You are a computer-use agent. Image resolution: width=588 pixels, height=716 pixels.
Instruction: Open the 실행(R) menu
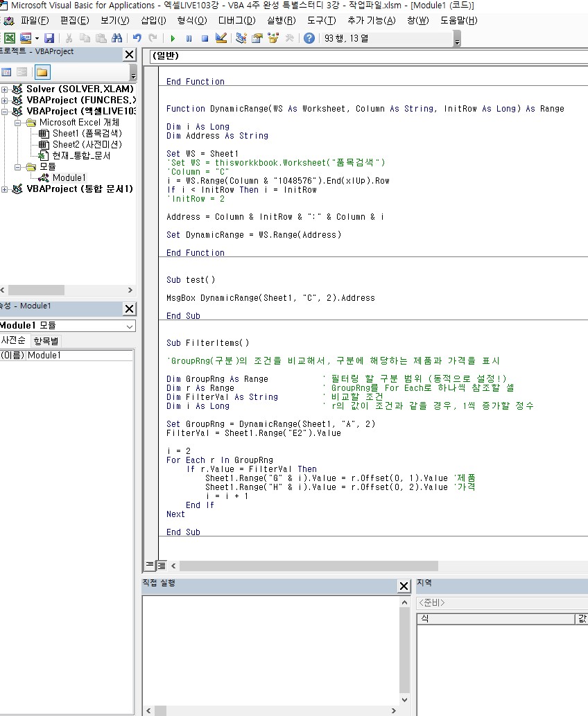(282, 21)
